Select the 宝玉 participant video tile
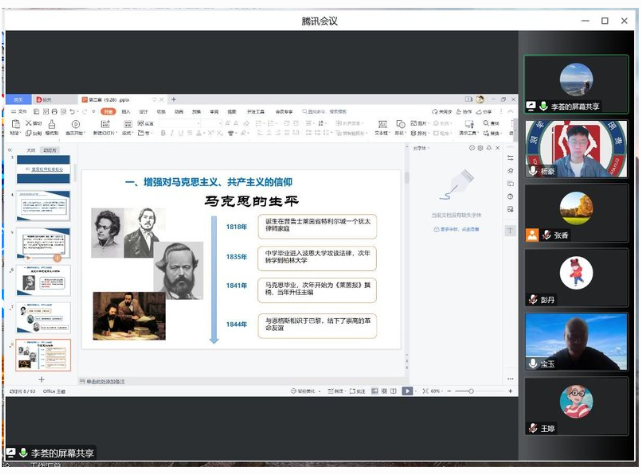641x474 pixels. pyautogui.click(x=576, y=340)
